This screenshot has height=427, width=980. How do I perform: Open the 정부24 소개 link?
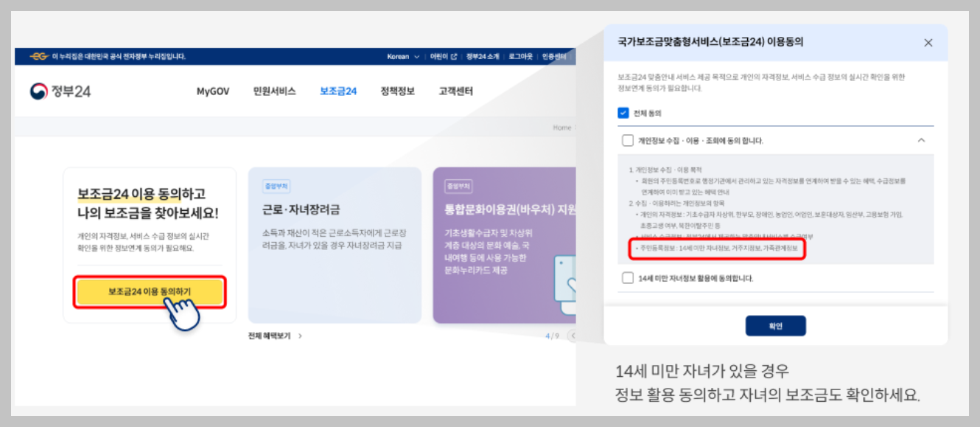coord(483,56)
